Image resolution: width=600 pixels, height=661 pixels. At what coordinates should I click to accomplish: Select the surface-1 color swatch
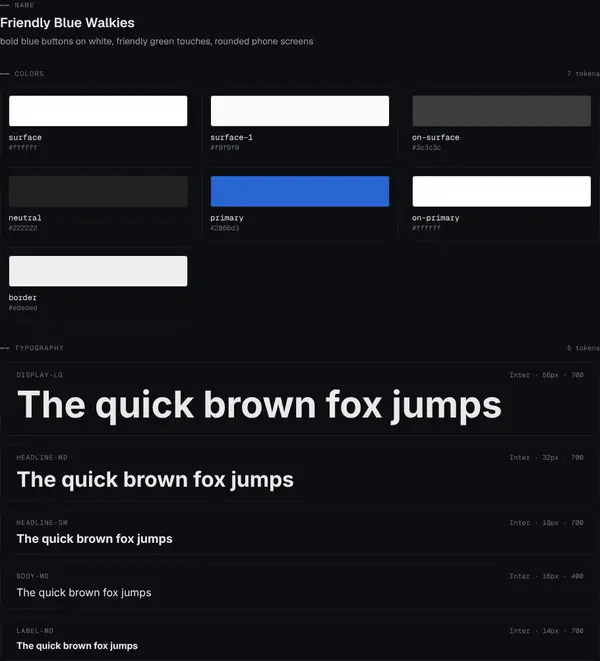point(300,111)
